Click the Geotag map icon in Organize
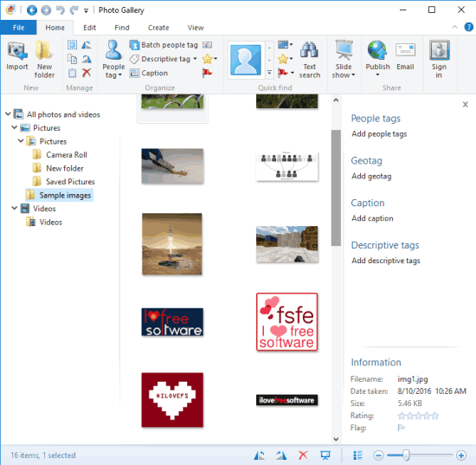 (x=208, y=45)
